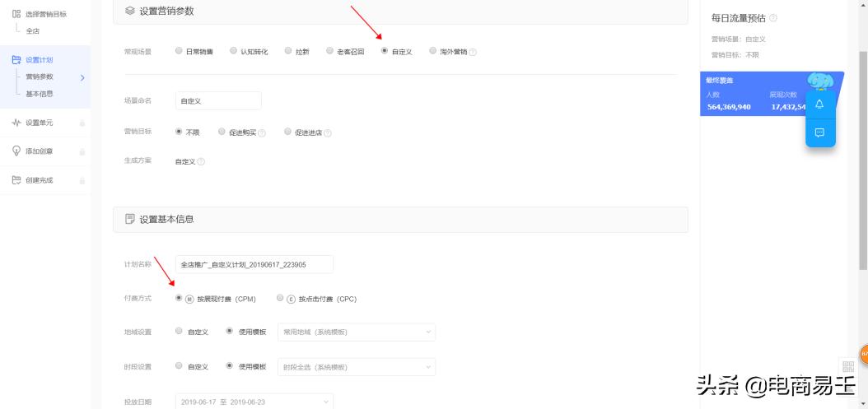Select the 老客召回 scene radio button

point(329,50)
